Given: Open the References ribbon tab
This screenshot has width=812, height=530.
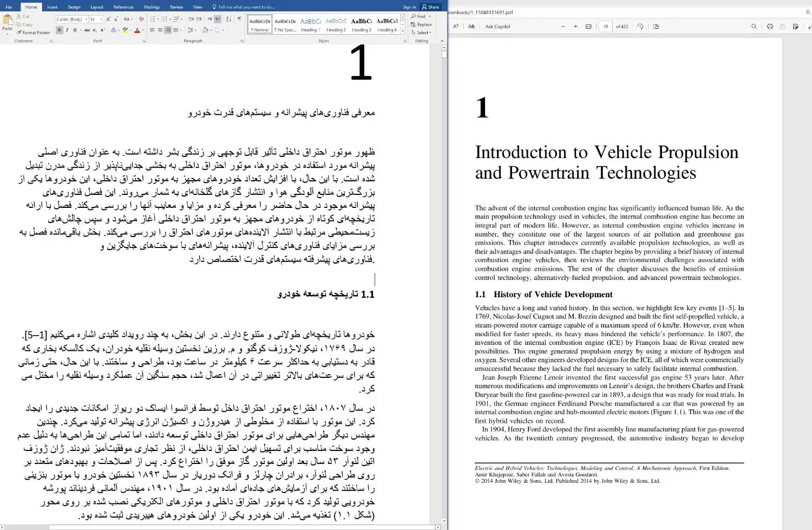Looking at the screenshot, I should click(123, 6).
